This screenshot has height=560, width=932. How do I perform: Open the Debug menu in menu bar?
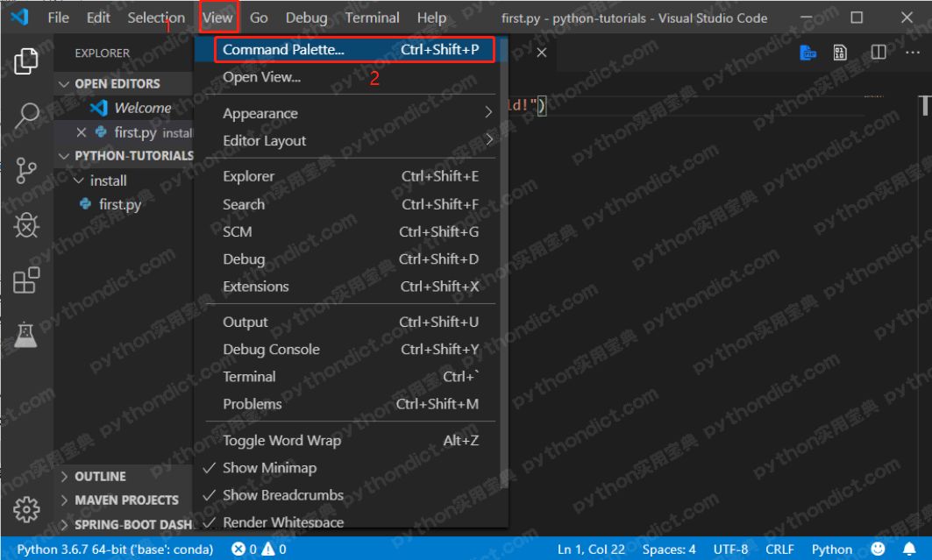click(x=306, y=18)
